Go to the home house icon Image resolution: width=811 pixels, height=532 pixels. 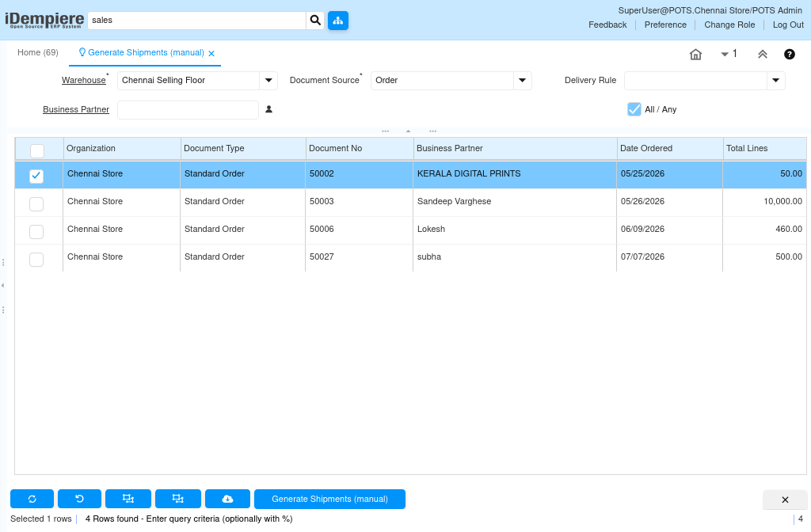695,55
